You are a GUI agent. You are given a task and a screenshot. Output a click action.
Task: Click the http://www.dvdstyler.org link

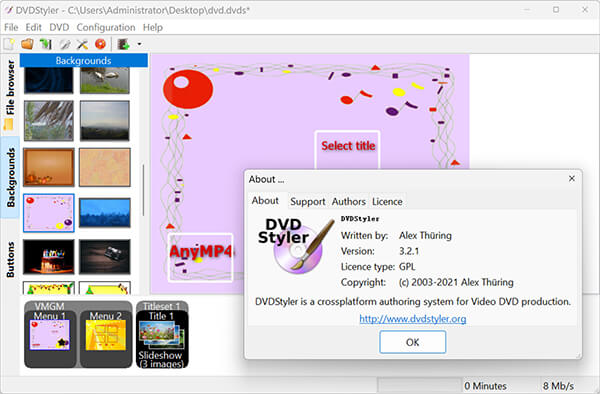point(413,319)
